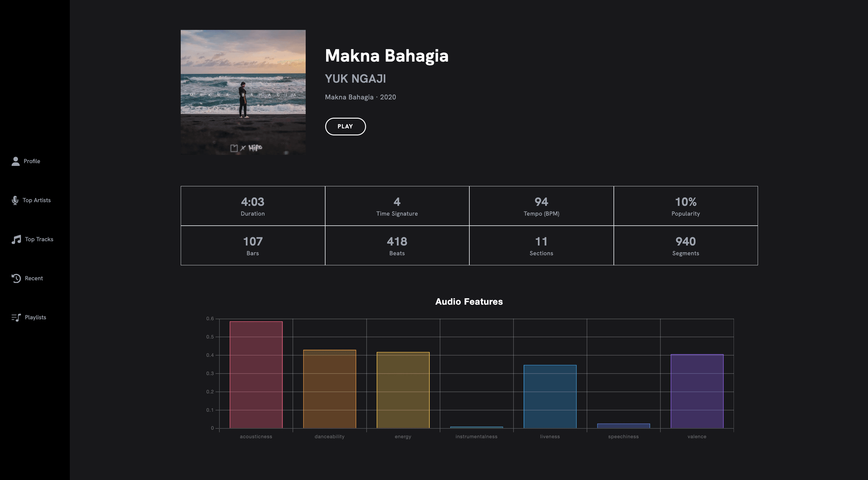Open Top Tracks text label
This screenshot has height=480, width=868.
pos(39,239)
